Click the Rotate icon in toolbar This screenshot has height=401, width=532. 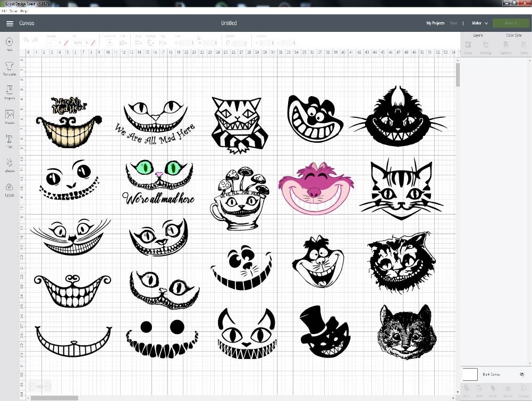pos(229,42)
